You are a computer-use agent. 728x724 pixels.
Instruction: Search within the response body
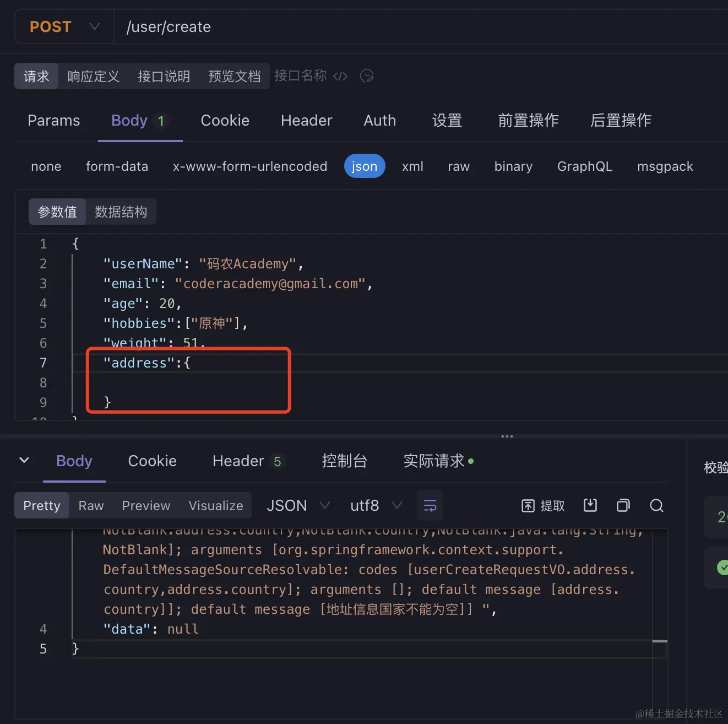[x=656, y=505]
